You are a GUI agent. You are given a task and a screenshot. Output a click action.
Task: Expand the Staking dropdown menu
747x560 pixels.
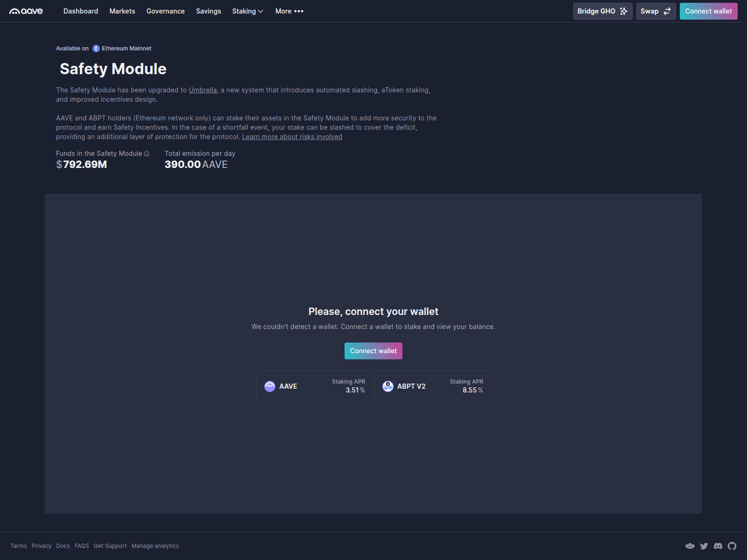click(x=248, y=11)
